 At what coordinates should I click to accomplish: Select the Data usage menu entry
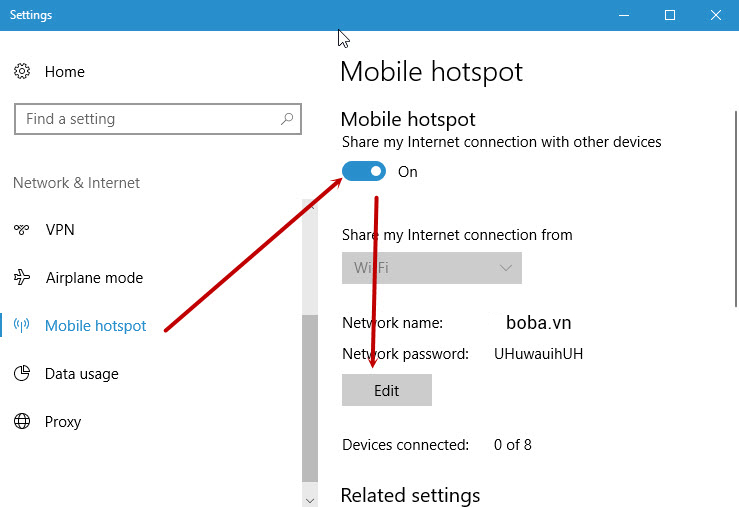click(x=82, y=374)
